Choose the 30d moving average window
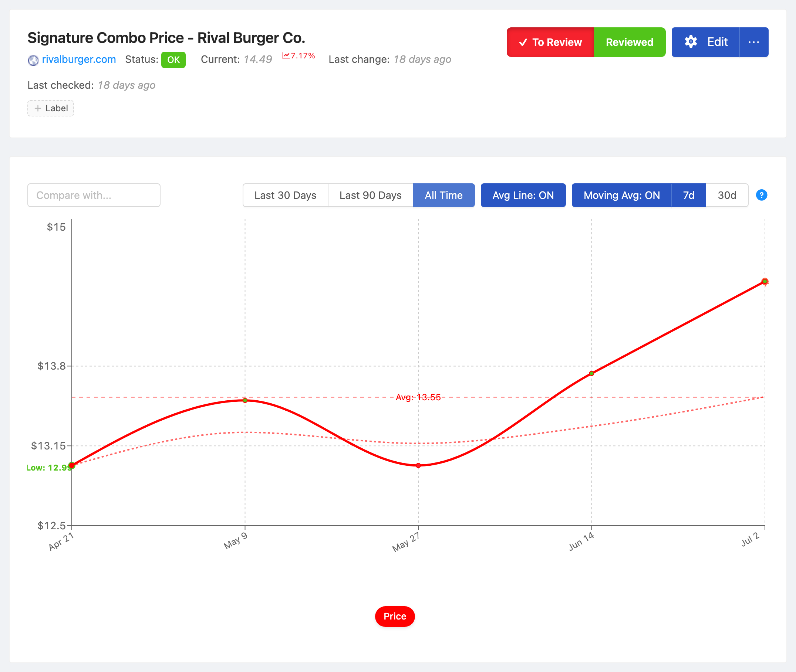The height and width of the screenshot is (672, 796). point(727,195)
